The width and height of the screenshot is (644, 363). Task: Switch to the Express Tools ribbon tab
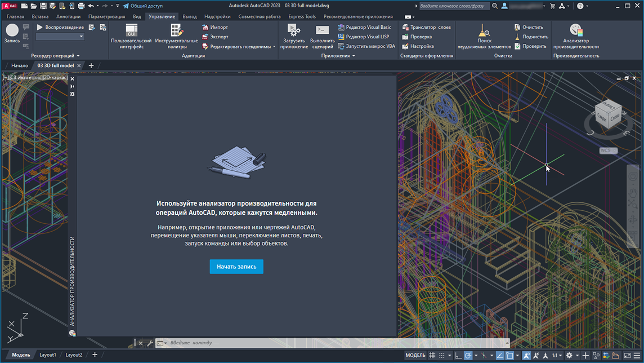point(302,16)
